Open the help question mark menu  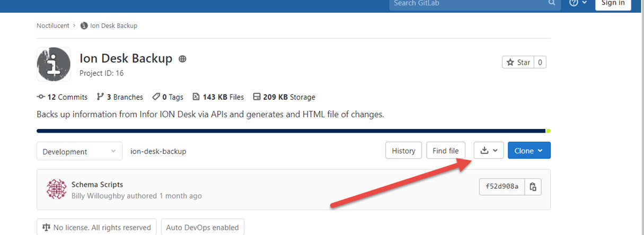[x=578, y=3]
